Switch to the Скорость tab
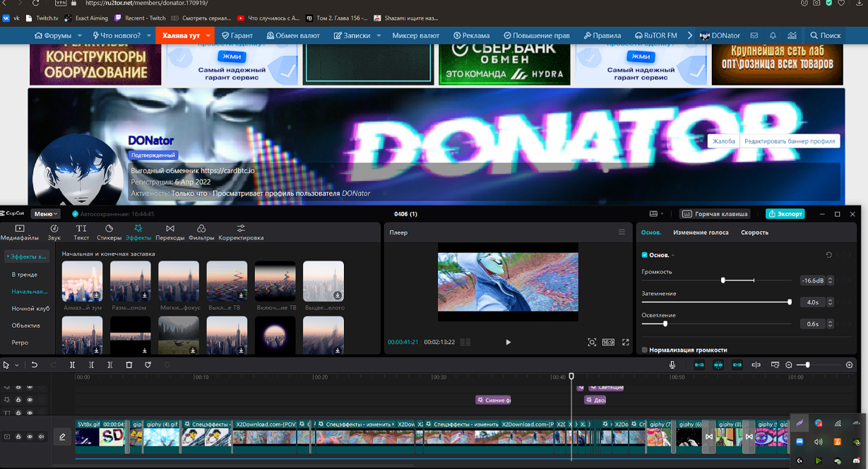 coord(754,232)
